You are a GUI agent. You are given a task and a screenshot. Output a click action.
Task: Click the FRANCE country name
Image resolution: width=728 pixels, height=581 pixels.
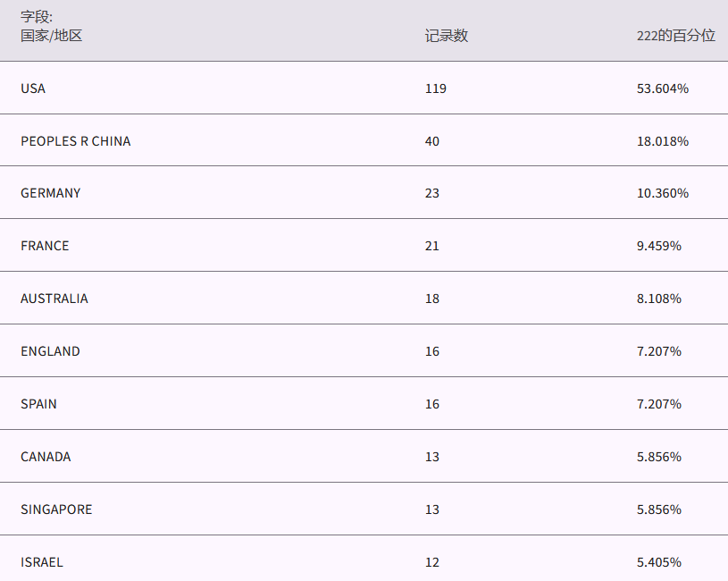coord(45,246)
